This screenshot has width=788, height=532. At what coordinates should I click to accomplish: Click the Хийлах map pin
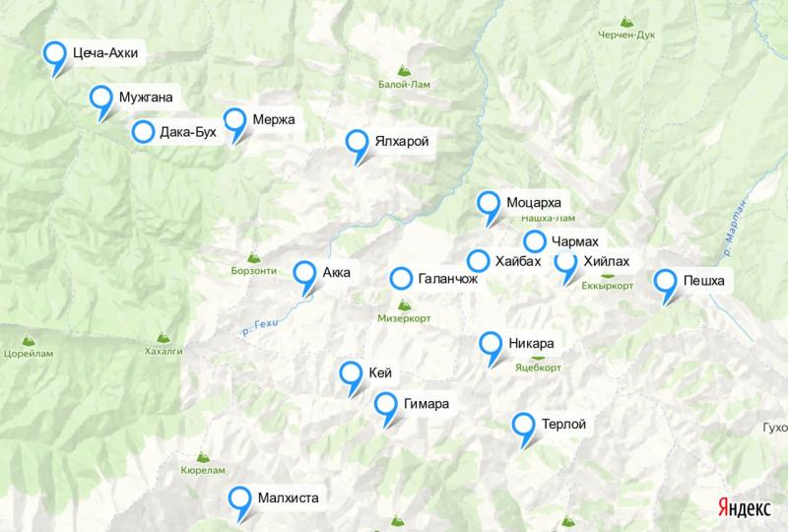pos(565,263)
